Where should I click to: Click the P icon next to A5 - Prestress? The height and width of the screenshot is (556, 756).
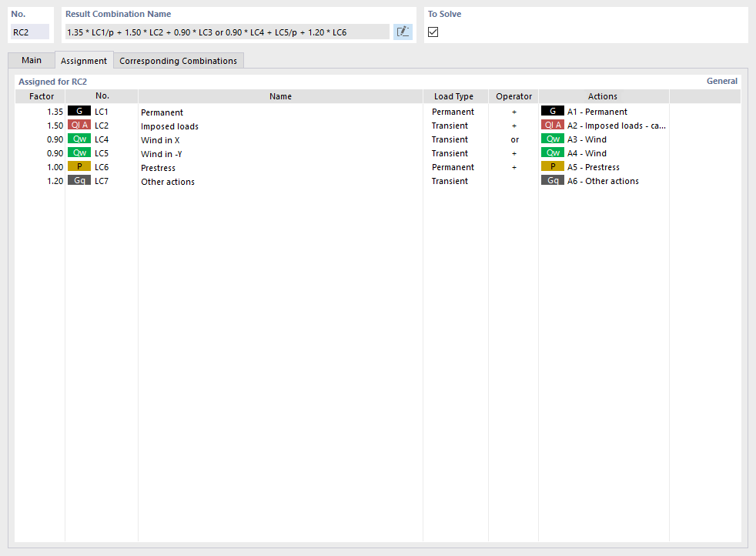[x=552, y=166]
